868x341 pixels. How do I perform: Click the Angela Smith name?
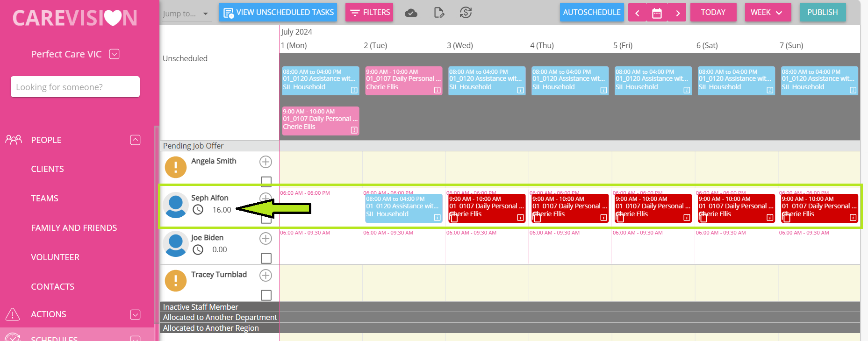214,161
